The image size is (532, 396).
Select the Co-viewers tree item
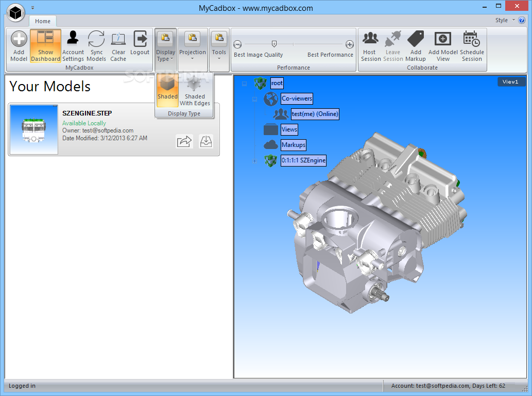pos(297,98)
